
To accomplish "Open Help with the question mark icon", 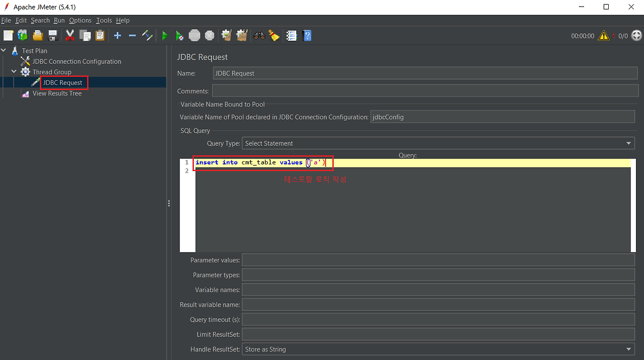I will (307, 36).
